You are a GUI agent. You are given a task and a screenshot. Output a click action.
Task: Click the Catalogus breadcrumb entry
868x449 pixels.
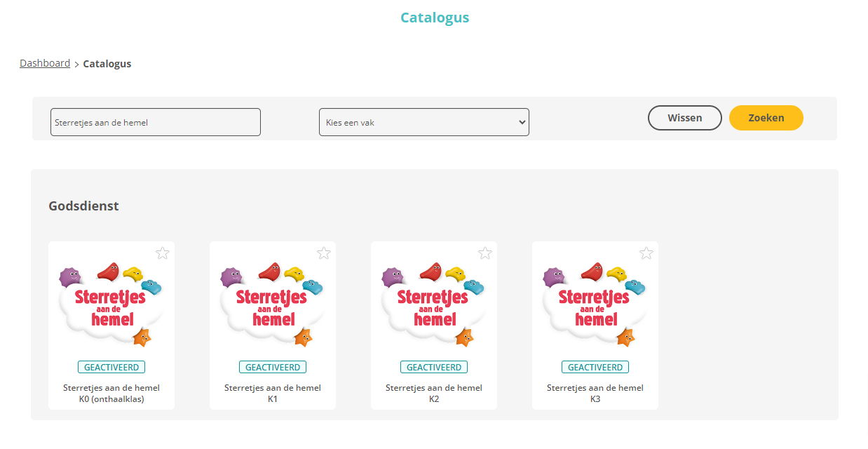tap(107, 63)
